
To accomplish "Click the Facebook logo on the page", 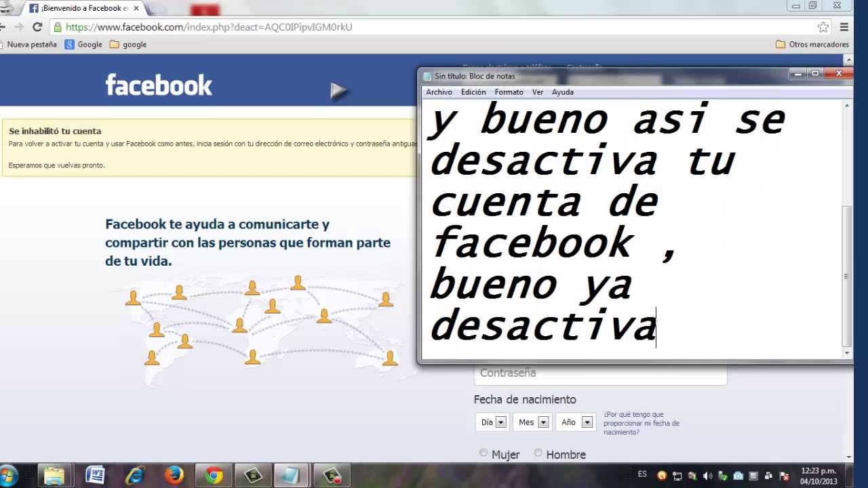I will [159, 85].
